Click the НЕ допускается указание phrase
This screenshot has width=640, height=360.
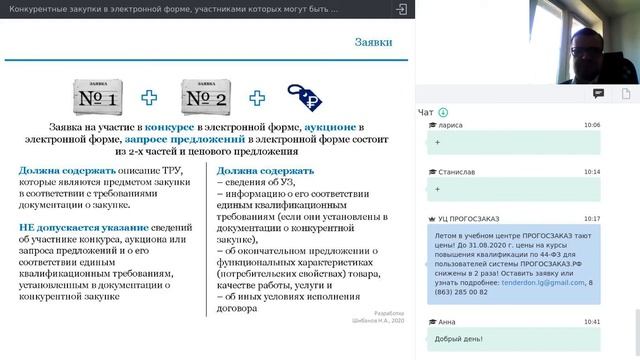[84, 228]
